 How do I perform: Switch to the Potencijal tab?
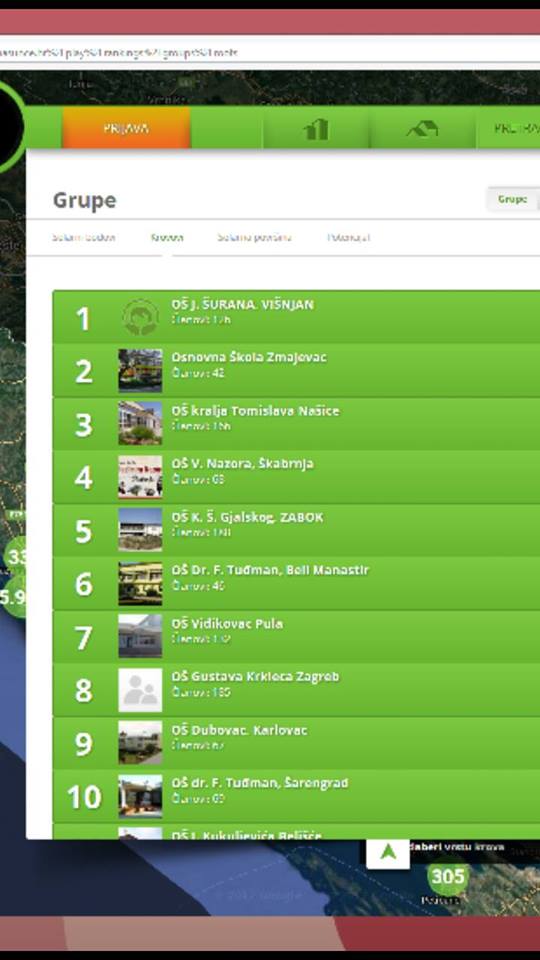point(348,238)
